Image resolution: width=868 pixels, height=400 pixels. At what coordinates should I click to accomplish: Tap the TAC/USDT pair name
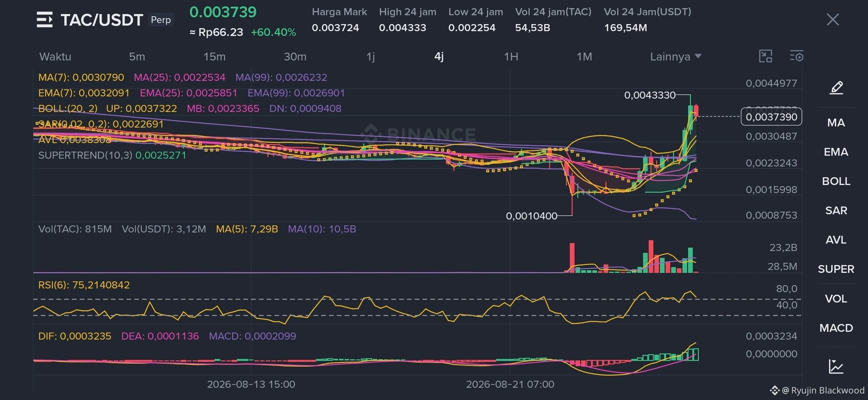(x=102, y=20)
